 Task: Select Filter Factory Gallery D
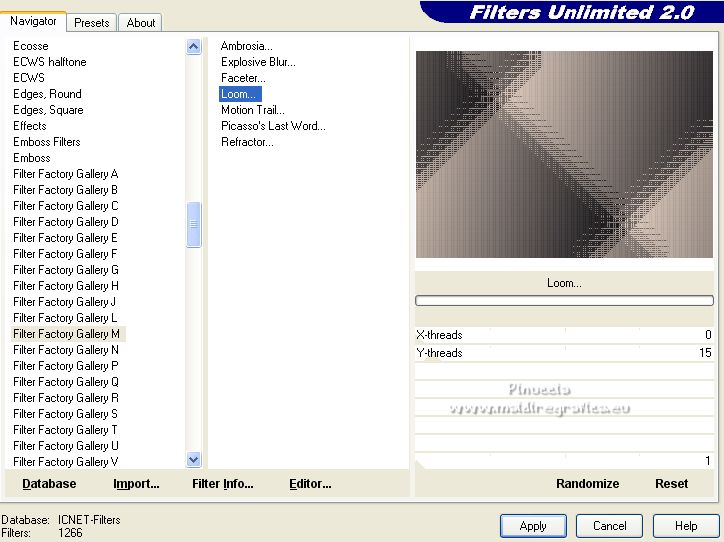(66, 222)
